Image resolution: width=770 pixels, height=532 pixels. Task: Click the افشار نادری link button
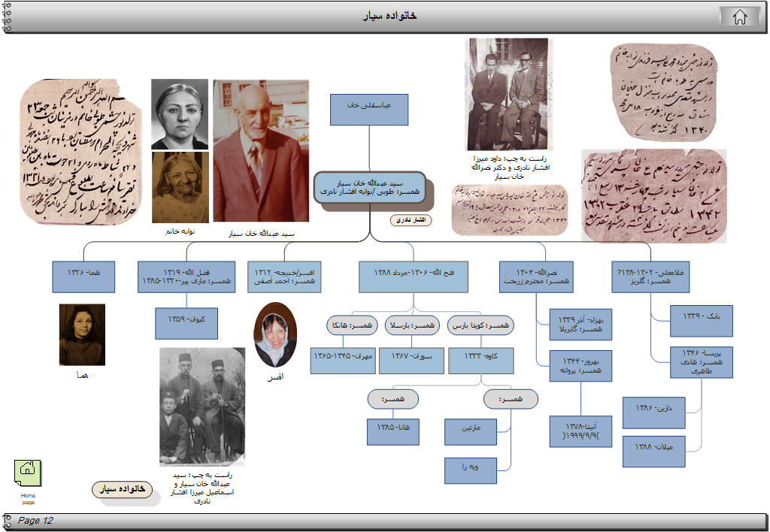point(411,220)
